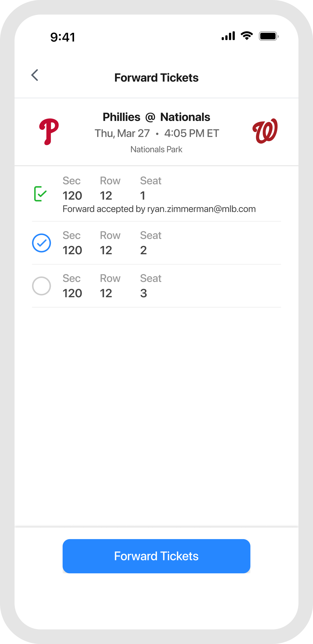This screenshot has height=644, width=313.
Task: Tap the Nationals Park venue label
Action: (156, 150)
